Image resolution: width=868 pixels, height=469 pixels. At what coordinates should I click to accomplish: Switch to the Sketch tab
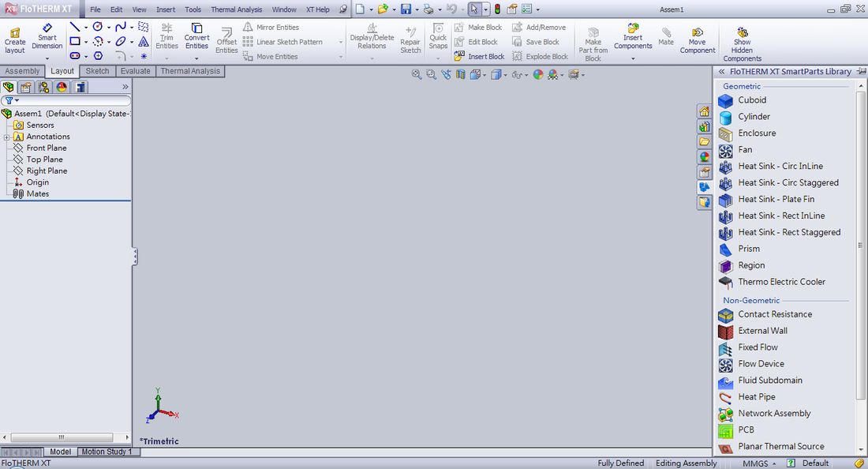point(97,71)
